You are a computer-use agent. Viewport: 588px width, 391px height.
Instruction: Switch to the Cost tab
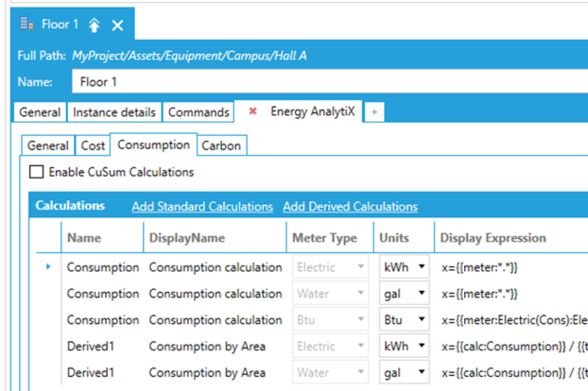click(93, 145)
